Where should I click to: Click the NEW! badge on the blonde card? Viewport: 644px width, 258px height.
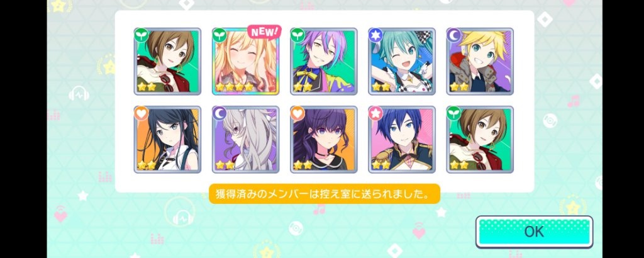coord(264,31)
